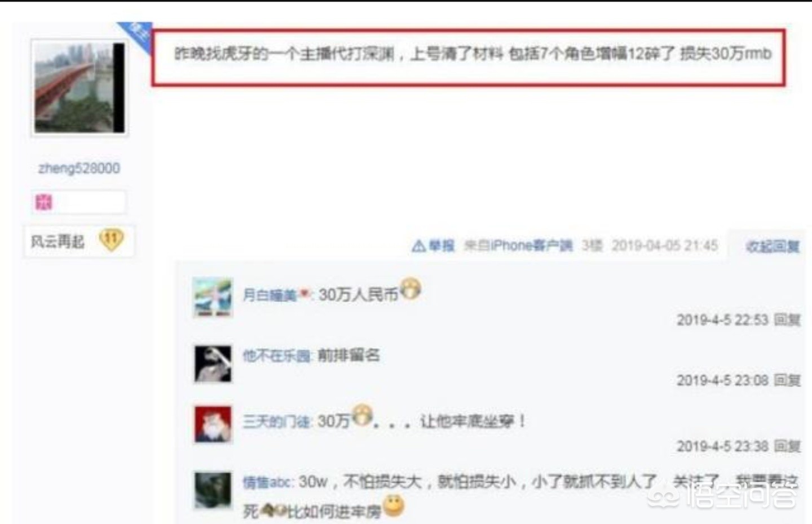Reply to the 23:38 comment
812x524 pixels.
(x=787, y=446)
